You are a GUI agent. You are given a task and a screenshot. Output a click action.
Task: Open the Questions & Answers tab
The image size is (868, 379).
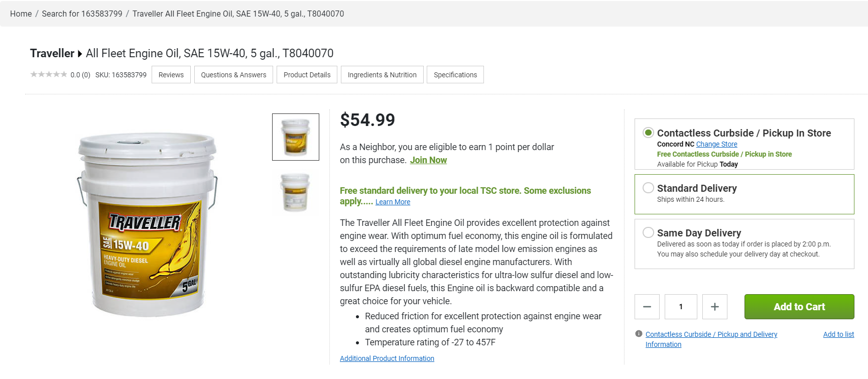coord(233,74)
